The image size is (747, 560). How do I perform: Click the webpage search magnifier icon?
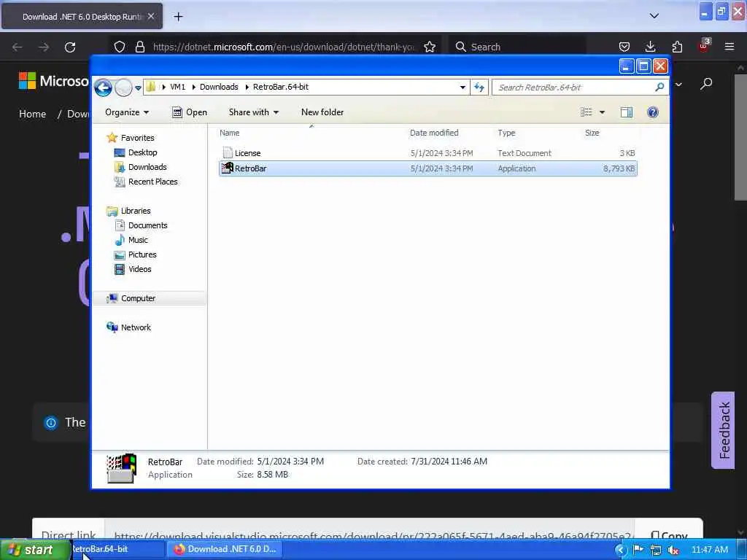[x=706, y=84]
